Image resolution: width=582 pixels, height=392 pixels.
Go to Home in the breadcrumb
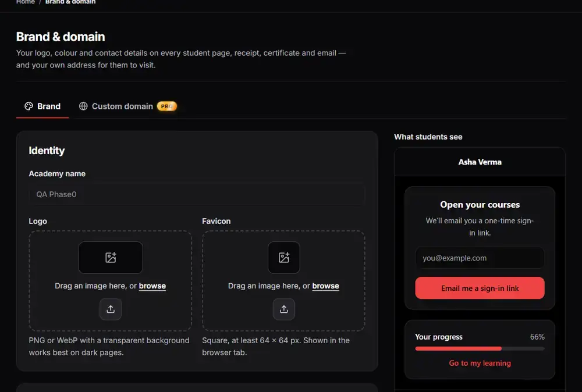[25, 2]
